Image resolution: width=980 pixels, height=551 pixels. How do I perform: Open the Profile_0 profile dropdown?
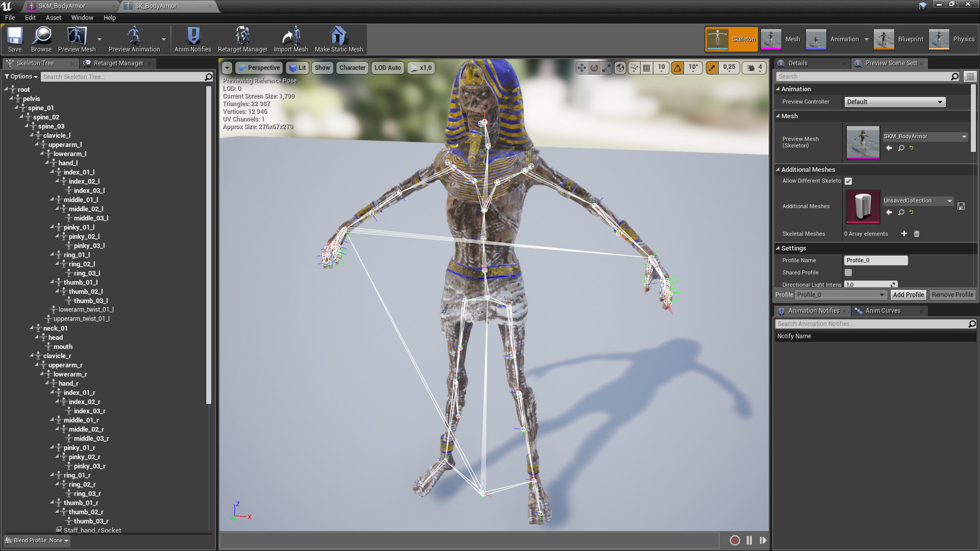[841, 295]
